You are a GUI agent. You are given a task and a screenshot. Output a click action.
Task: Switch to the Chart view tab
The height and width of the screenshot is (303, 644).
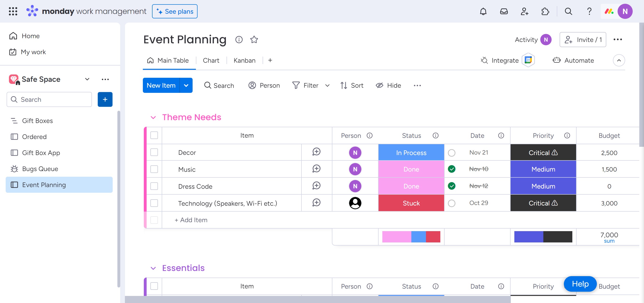(x=211, y=61)
